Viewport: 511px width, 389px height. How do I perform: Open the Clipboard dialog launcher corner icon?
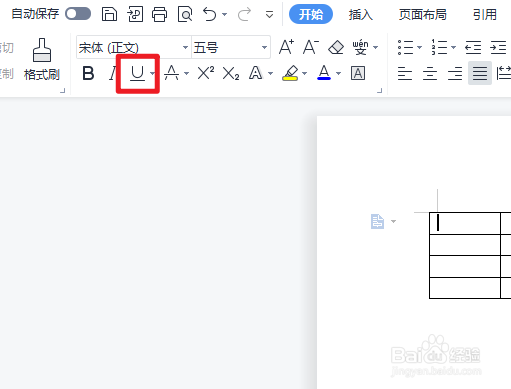coord(63,90)
